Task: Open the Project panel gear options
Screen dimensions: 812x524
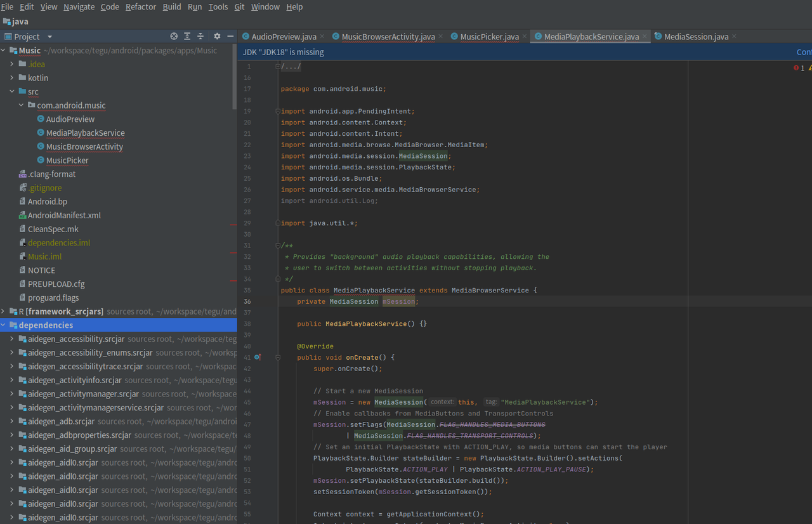Action: click(217, 37)
